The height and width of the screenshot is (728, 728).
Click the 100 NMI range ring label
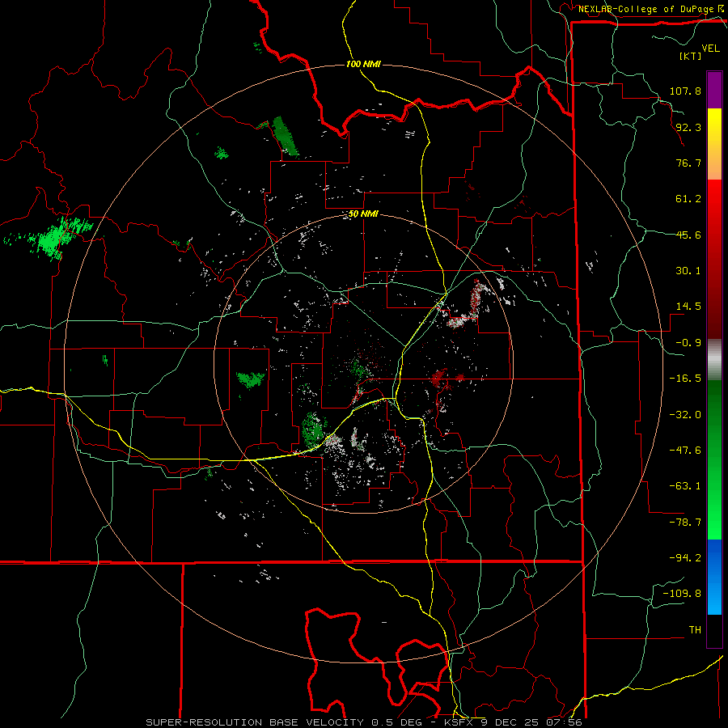(363, 64)
